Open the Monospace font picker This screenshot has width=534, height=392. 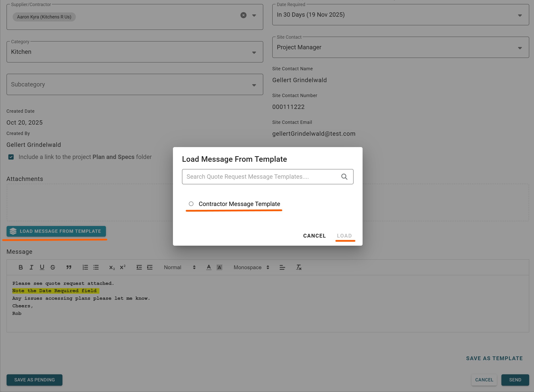pyautogui.click(x=251, y=267)
